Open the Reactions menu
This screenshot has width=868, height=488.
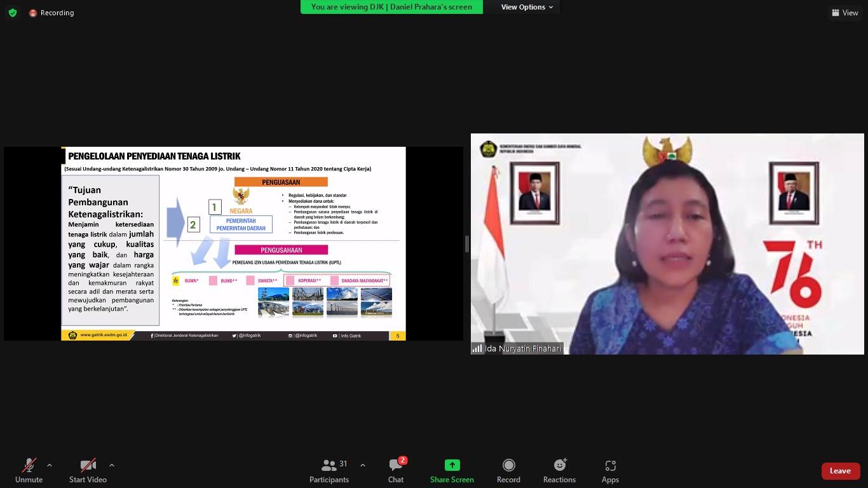click(x=559, y=471)
